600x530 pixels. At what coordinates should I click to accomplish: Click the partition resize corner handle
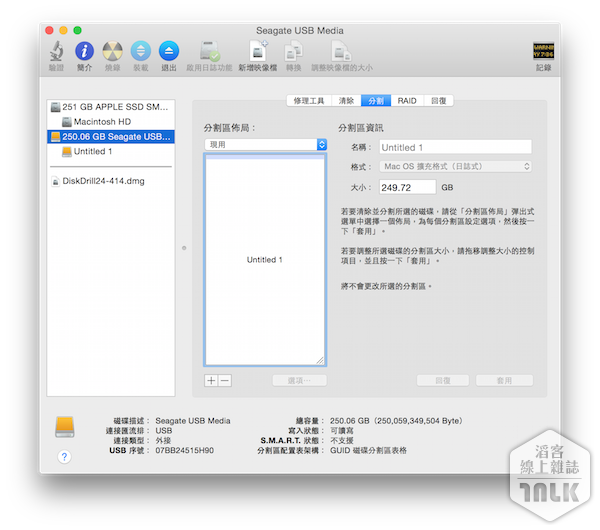[320, 360]
